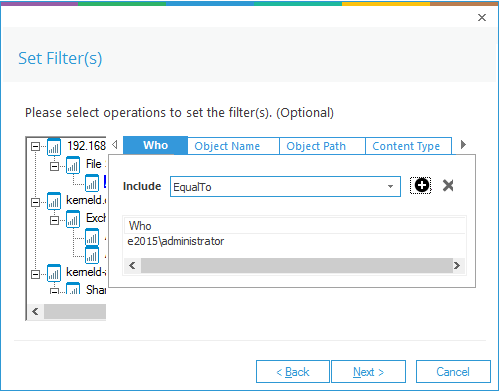Image resolution: width=500 pixels, height=392 pixels.
Task: Click the Shar node report icon
Action: [x=73, y=288]
